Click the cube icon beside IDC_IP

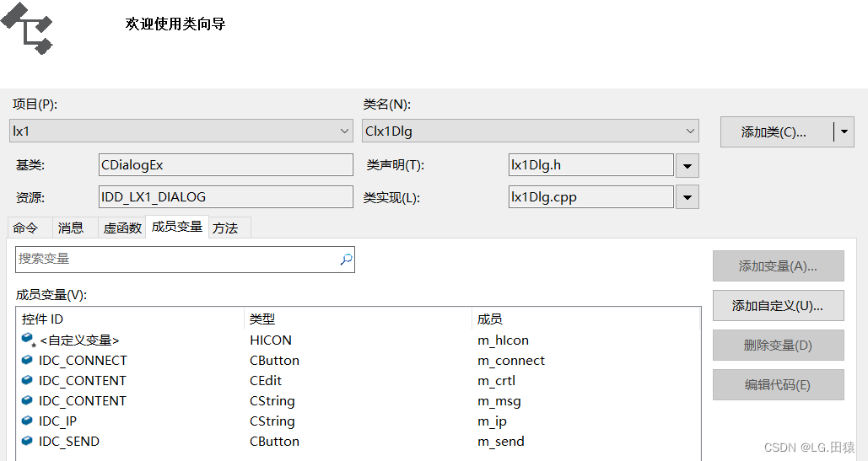(x=27, y=421)
